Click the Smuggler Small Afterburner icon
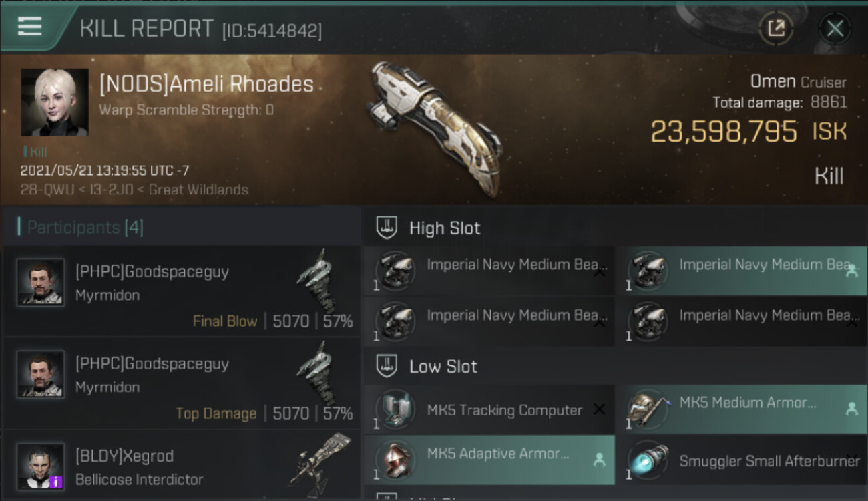This screenshot has width=868, height=501. (647, 460)
